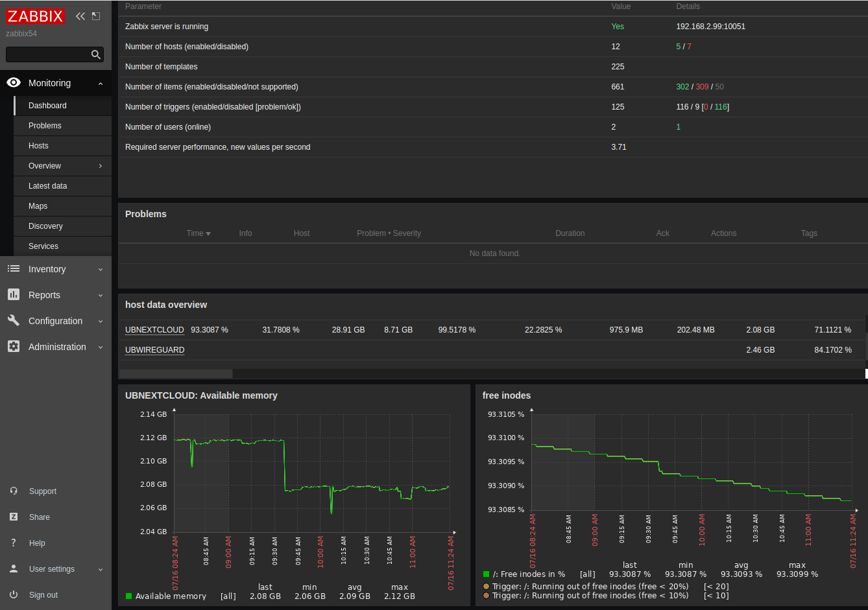The image size is (868, 610).
Task: Click the Sign out power icon
Action: (x=14, y=595)
